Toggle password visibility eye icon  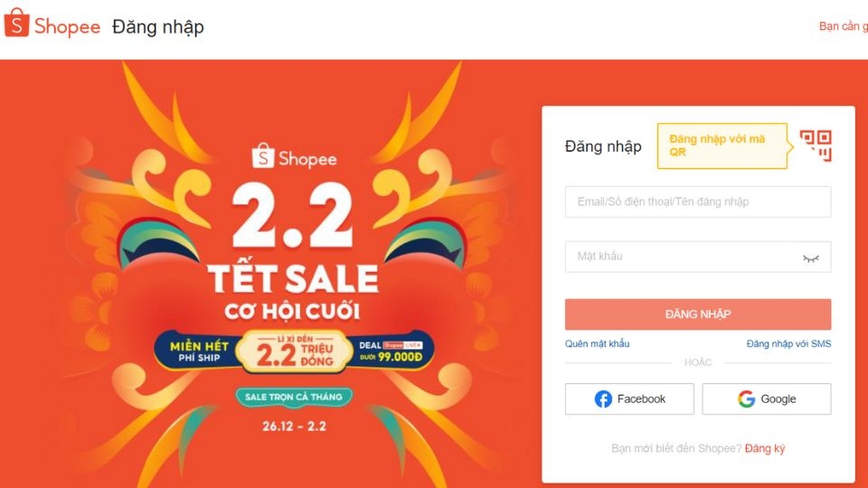pos(810,258)
